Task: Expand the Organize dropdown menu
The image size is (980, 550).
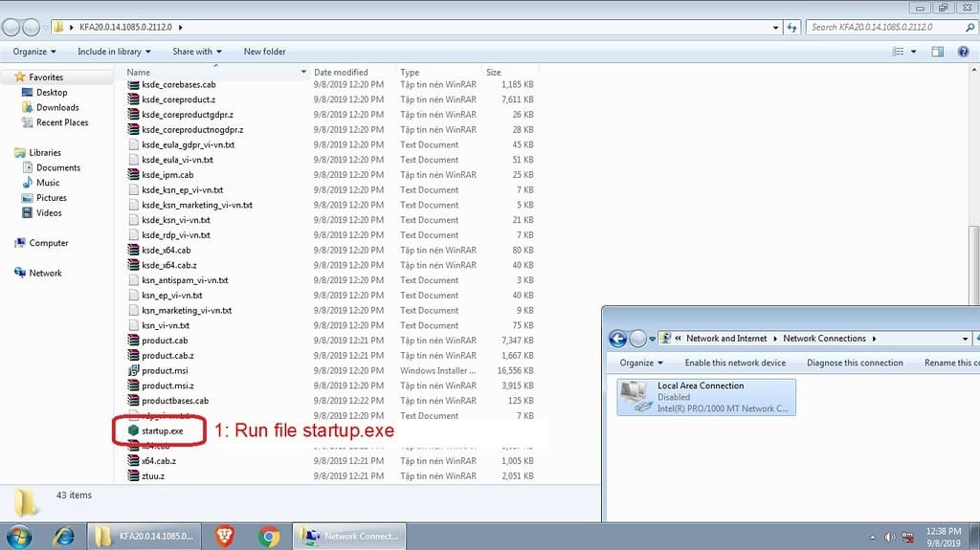Action: point(34,52)
